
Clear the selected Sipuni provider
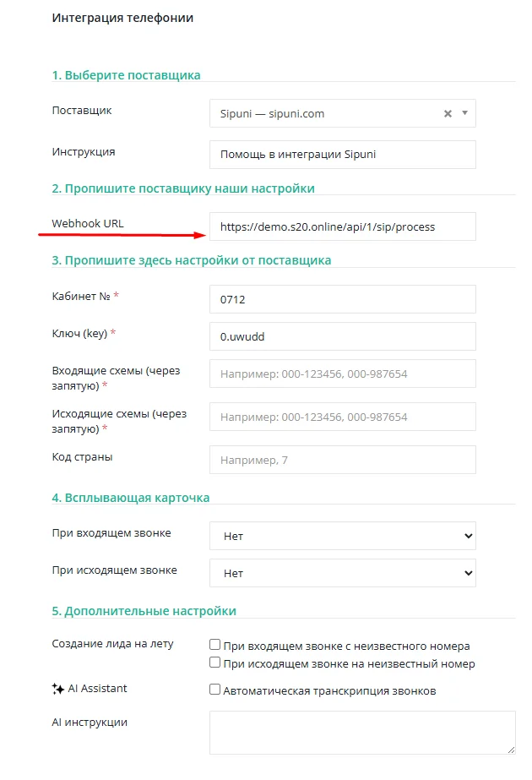click(448, 113)
